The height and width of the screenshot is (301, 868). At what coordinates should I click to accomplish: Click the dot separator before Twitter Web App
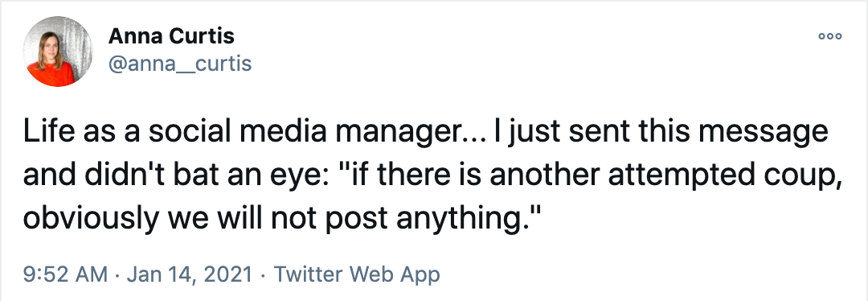tap(264, 274)
